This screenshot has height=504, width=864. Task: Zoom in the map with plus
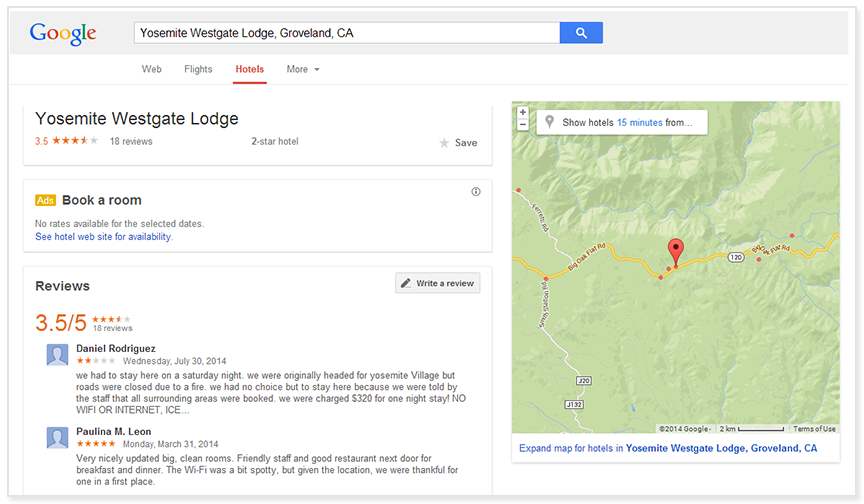click(522, 112)
